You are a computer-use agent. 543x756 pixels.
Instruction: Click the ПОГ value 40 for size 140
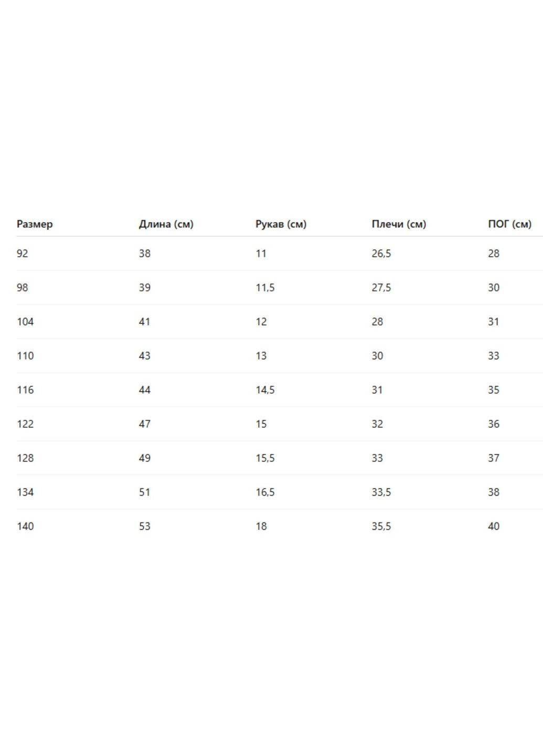point(494,527)
